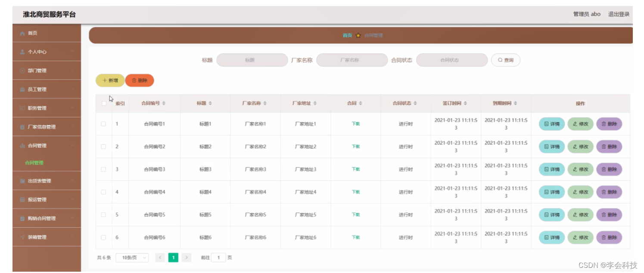
Task: Open 装箱管理 menu label
Action: [37, 237]
